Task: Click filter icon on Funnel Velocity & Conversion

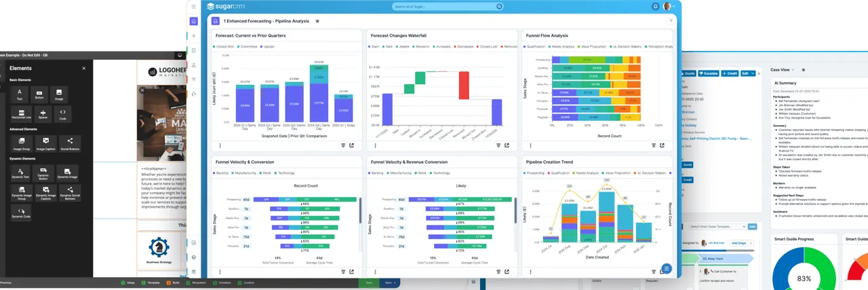Action: click(x=343, y=272)
